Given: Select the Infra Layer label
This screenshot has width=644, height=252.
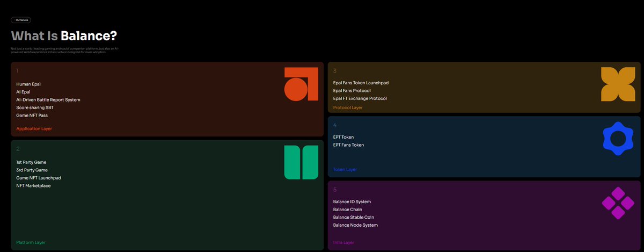Looking at the screenshot, I should click(x=343, y=242).
